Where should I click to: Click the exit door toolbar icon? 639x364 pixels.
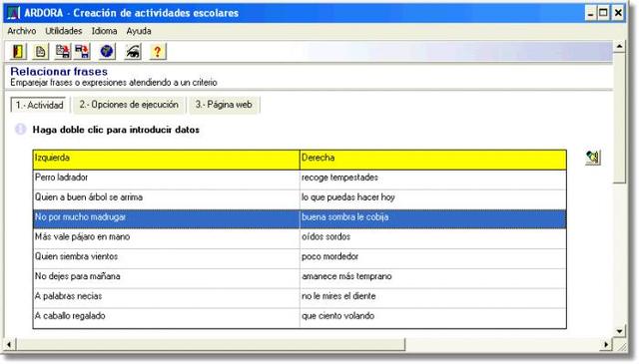click(18, 52)
